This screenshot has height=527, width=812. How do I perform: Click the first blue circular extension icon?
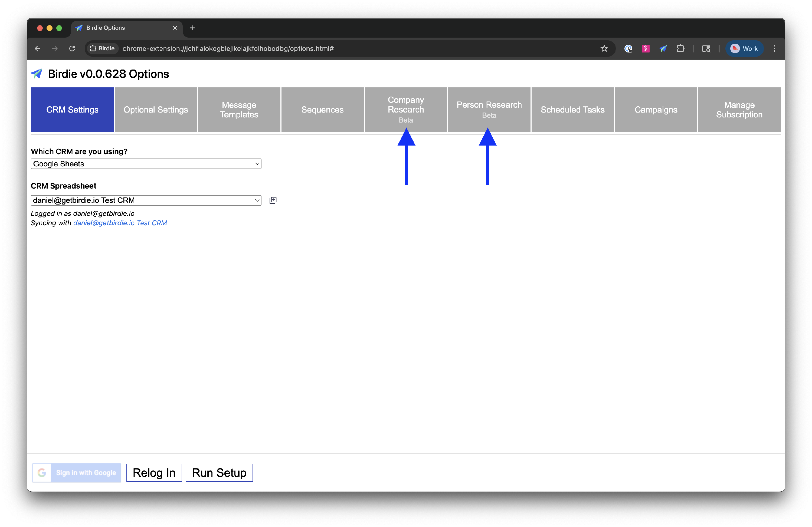coord(628,48)
